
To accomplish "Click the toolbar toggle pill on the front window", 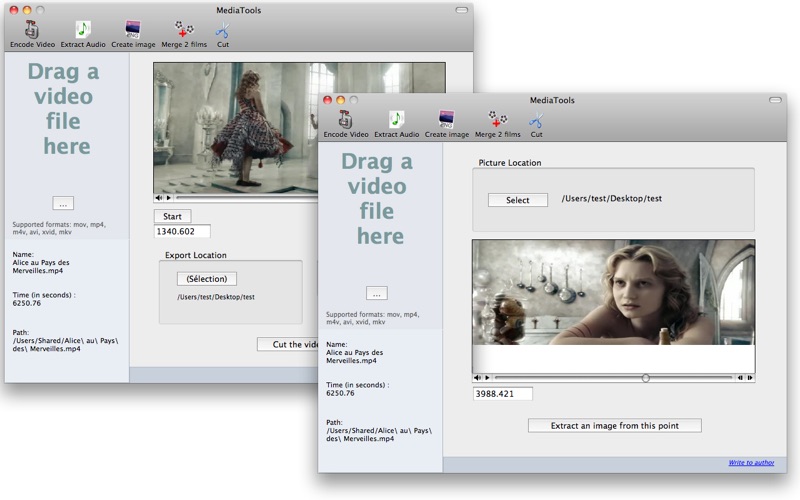I will 776,100.
